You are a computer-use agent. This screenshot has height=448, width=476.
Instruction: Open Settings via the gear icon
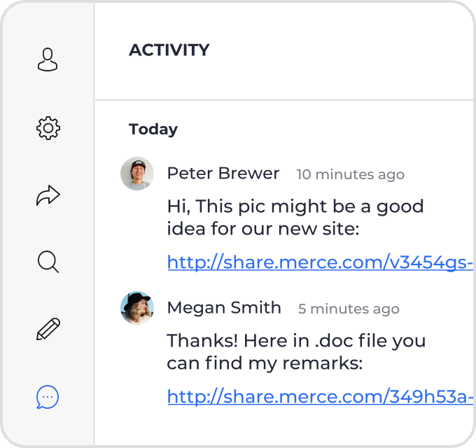click(x=48, y=128)
